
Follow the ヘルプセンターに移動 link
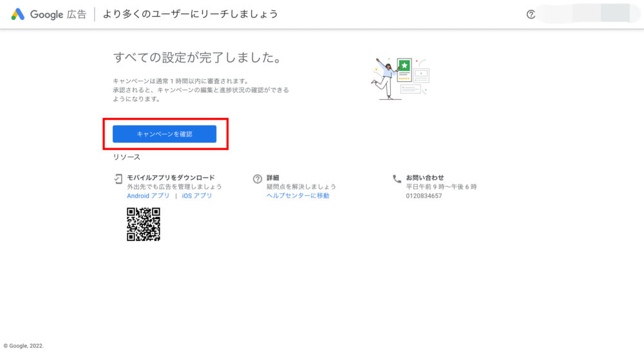click(x=298, y=196)
